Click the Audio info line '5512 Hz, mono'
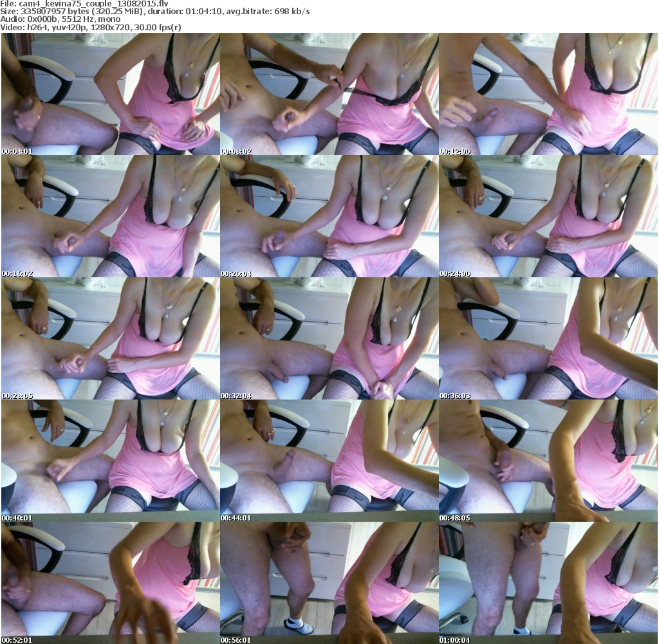 point(60,19)
